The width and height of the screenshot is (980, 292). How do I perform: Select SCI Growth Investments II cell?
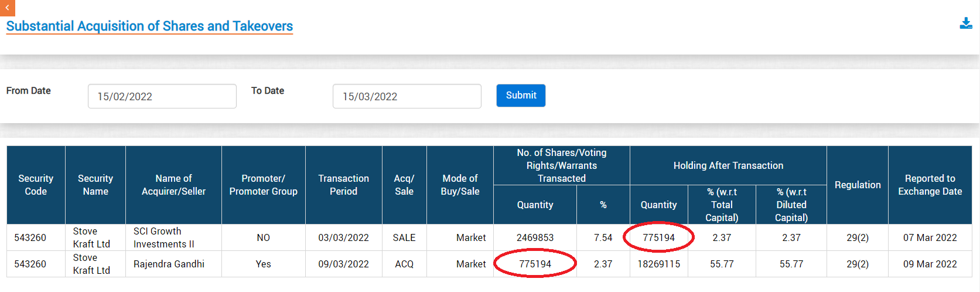[164, 237]
